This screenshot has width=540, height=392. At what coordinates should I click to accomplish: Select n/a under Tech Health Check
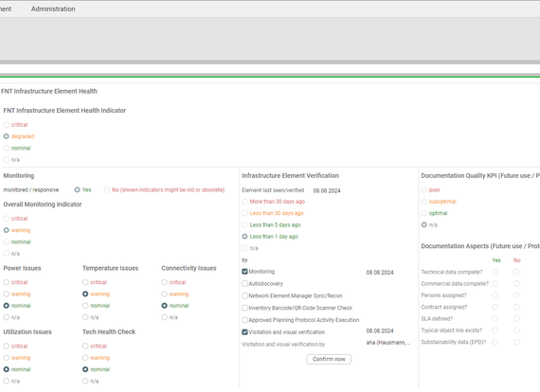tap(85, 381)
